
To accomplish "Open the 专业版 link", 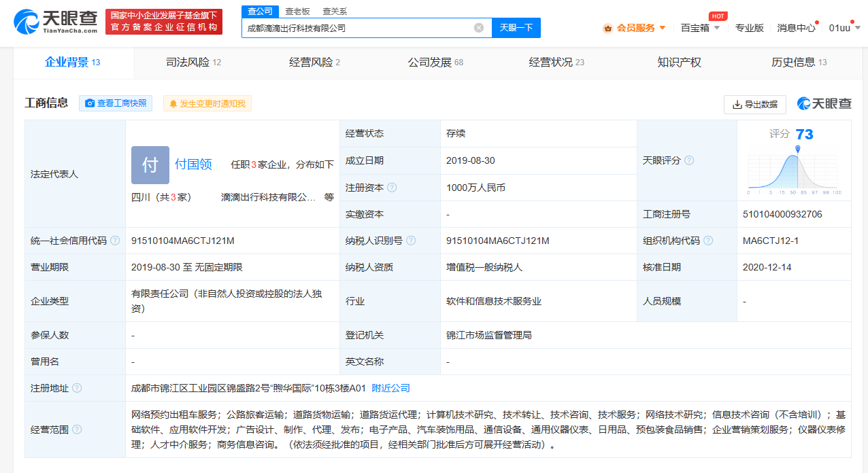I will (x=749, y=28).
